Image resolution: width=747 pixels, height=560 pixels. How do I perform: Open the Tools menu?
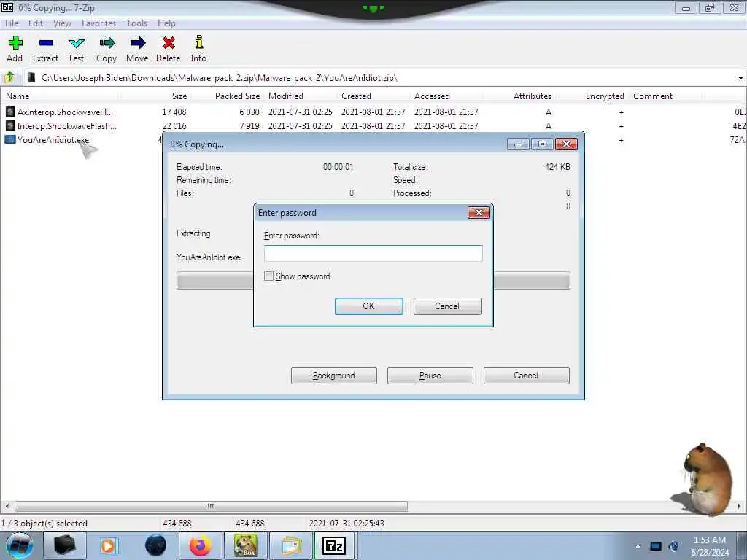click(x=136, y=23)
